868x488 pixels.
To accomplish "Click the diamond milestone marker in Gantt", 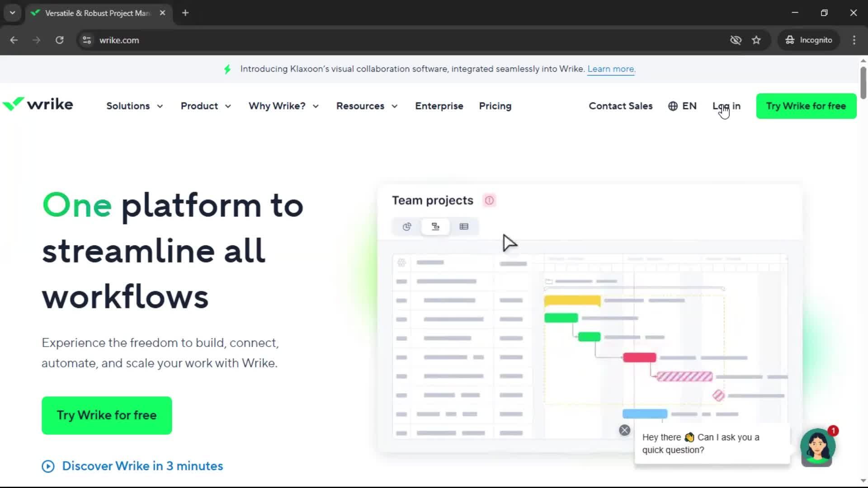I will 718,395.
